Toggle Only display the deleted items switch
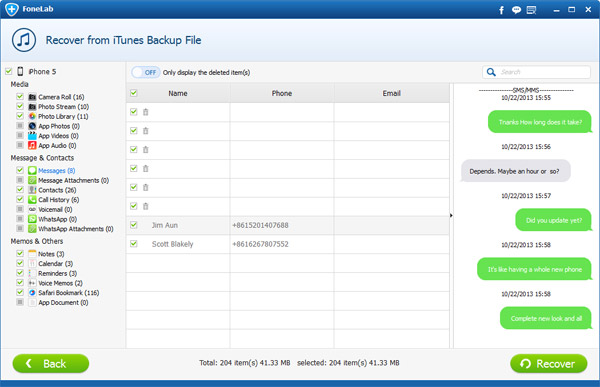Viewport: 600px width, 387px height. click(x=146, y=72)
